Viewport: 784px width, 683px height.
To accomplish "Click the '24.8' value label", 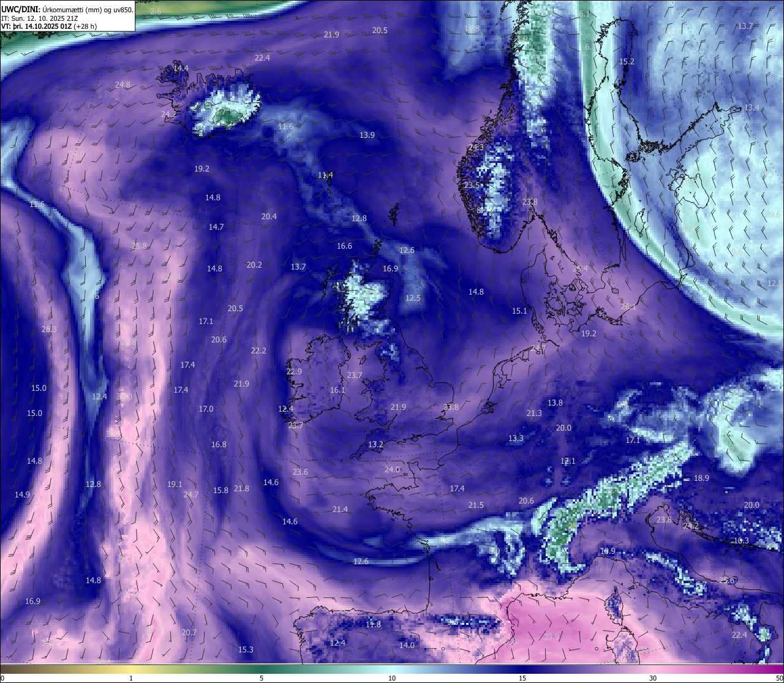I will click(123, 85).
